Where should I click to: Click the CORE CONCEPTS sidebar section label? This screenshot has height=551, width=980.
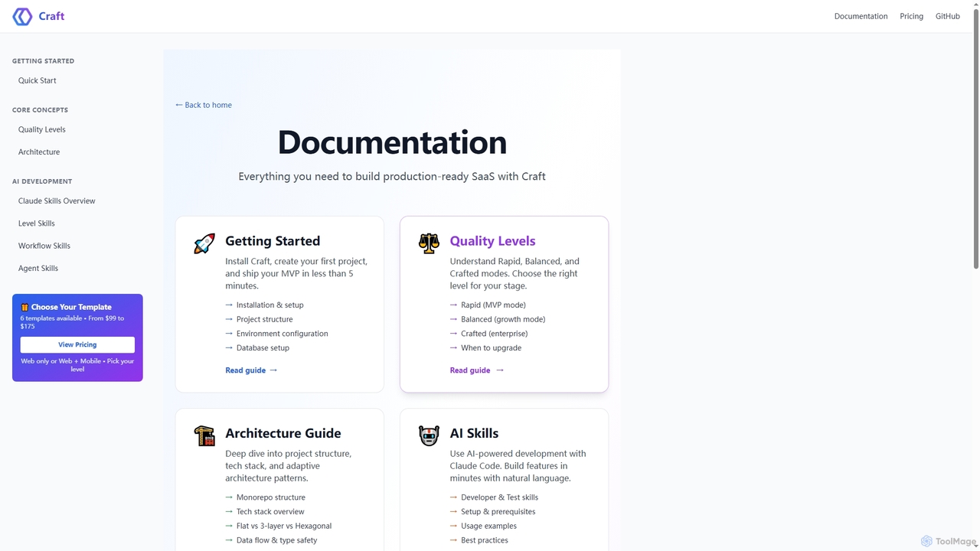click(x=40, y=109)
